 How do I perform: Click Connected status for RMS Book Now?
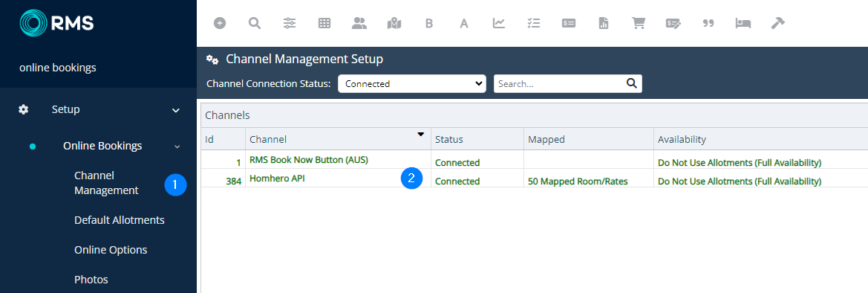(x=457, y=163)
